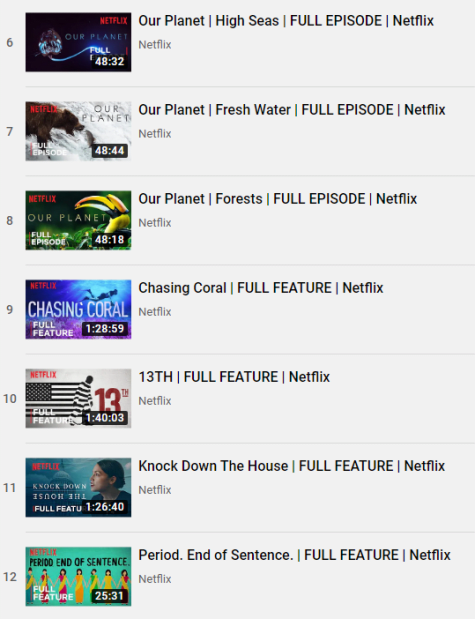Play the 13TH full feature thumbnail
The width and height of the screenshot is (475, 619).
(78, 398)
